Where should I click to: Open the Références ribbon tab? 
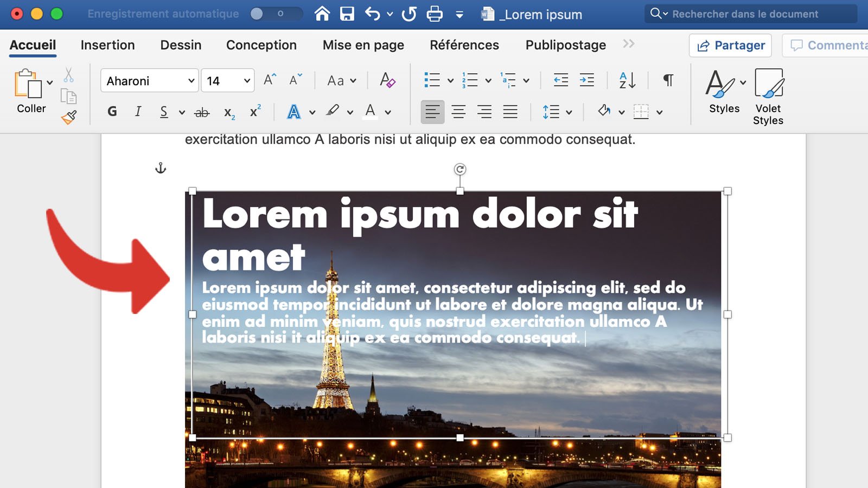pyautogui.click(x=464, y=45)
